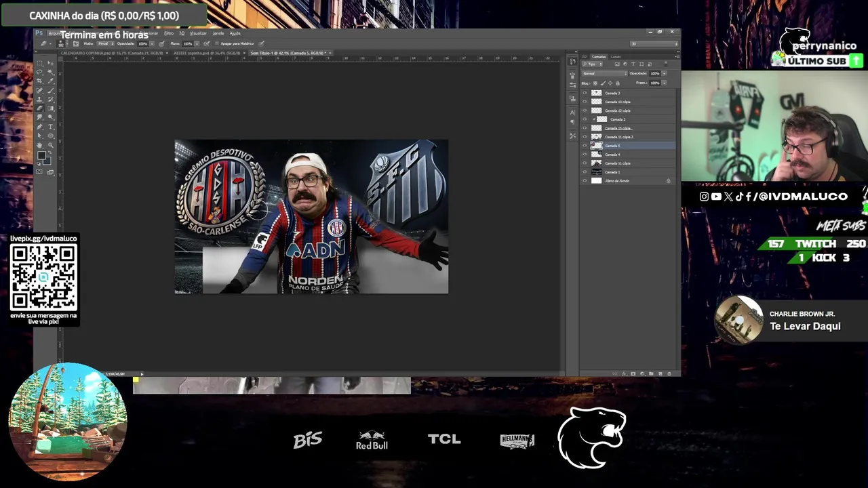Image resolution: width=868 pixels, height=488 pixels.
Task: Select the Gradient tool
Action: coord(50,108)
